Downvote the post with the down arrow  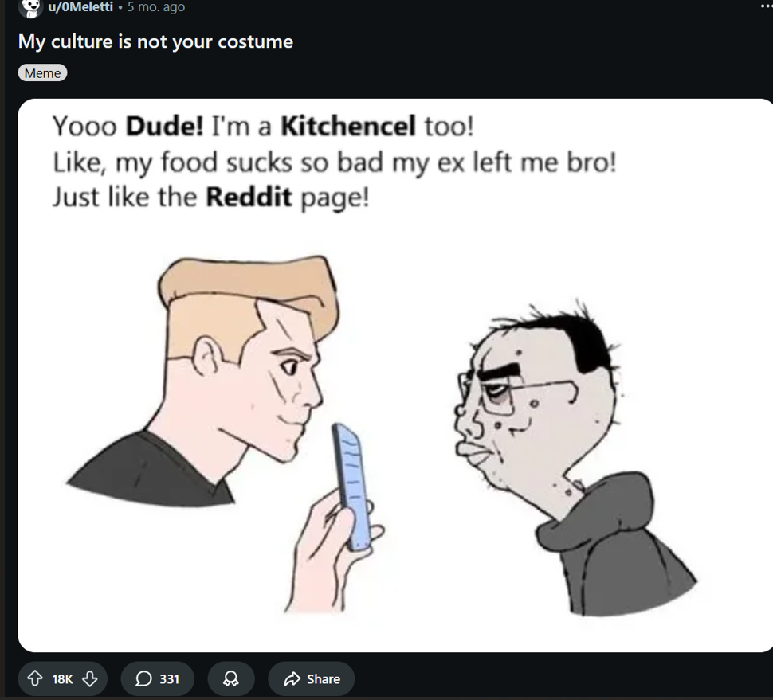pyautogui.click(x=90, y=678)
